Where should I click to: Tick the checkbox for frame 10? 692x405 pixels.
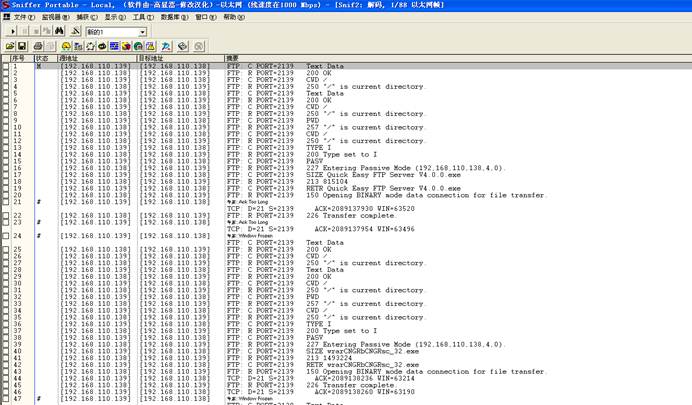(5, 127)
